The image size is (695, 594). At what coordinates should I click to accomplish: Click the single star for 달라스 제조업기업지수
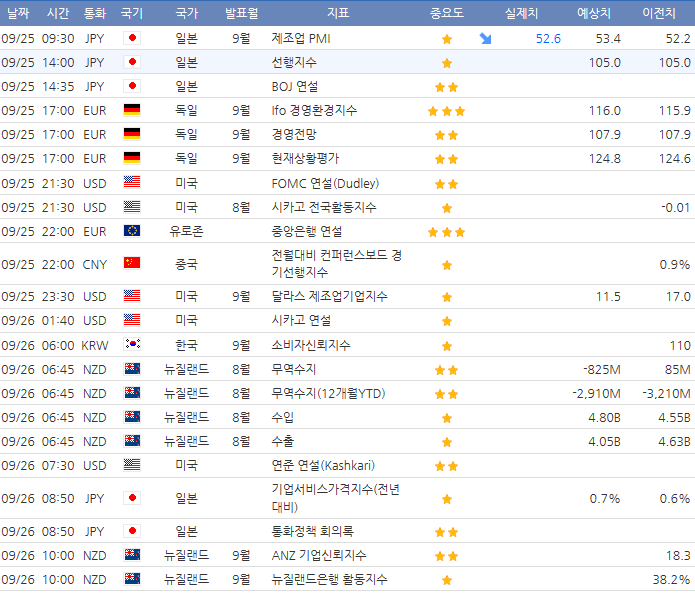tap(447, 297)
